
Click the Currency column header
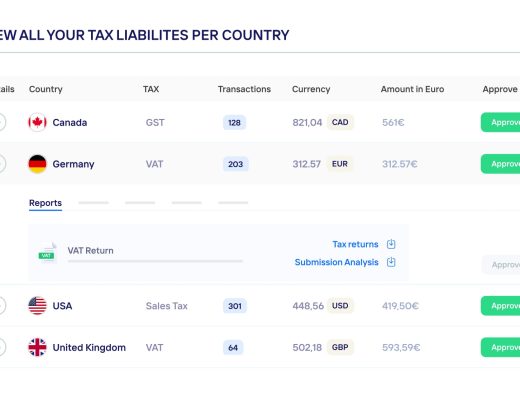tap(311, 89)
